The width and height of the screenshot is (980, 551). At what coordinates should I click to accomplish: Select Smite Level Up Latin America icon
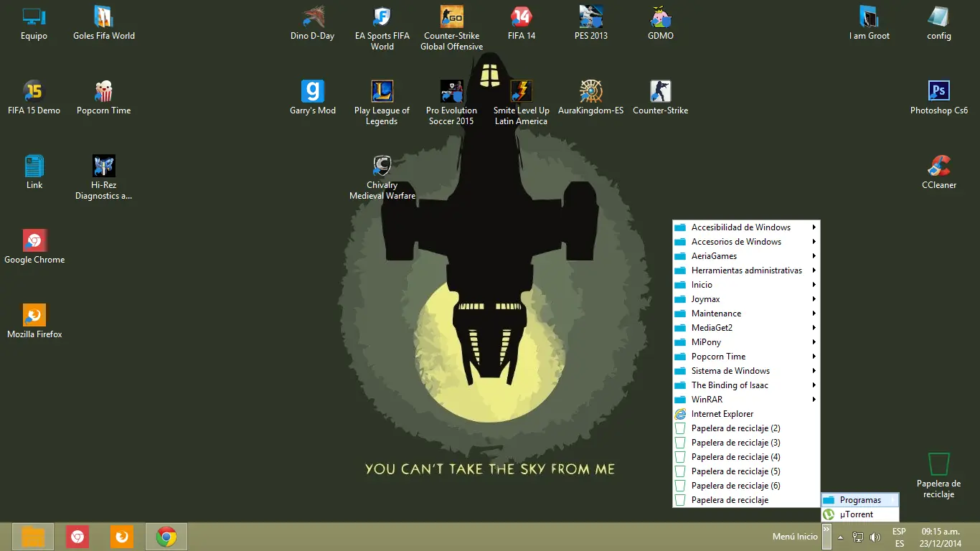[x=522, y=103]
